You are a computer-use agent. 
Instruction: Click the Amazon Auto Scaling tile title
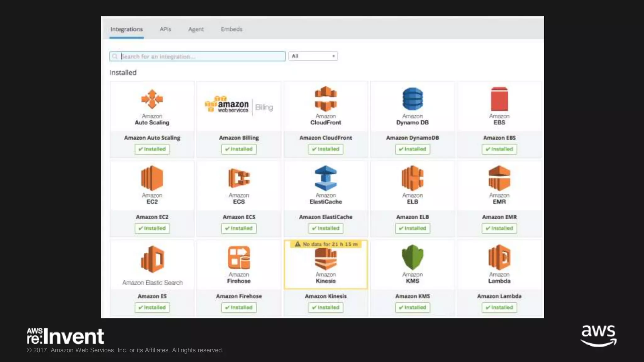click(152, 138)
